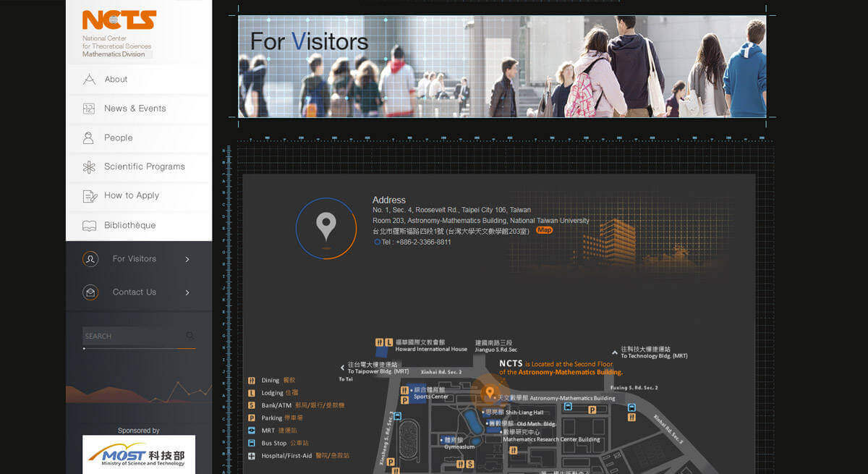Open the MOST sponsor logo

[139, 454]
